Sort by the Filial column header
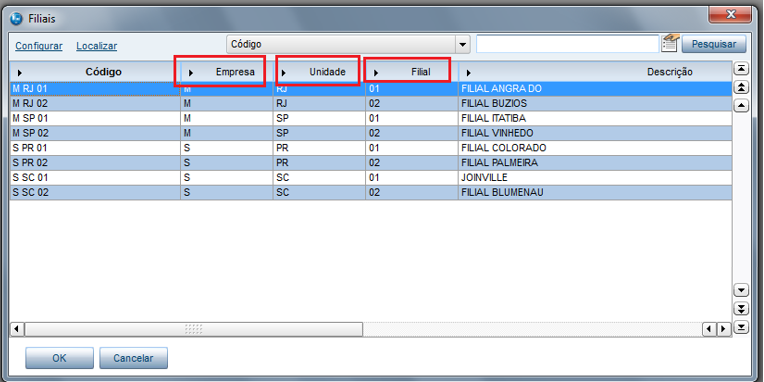The height and width of the screenshot is (382, 764). click(x=412, y=72)
